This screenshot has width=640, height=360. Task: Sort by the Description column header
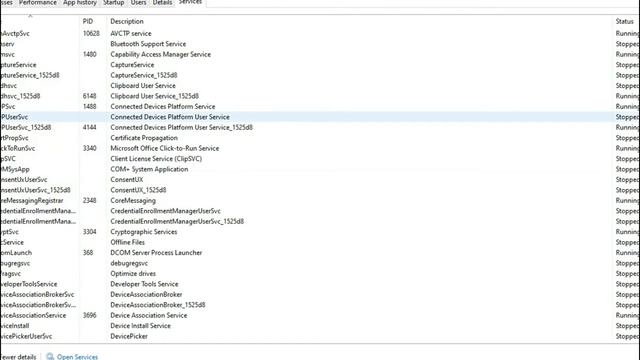[127, 21]
